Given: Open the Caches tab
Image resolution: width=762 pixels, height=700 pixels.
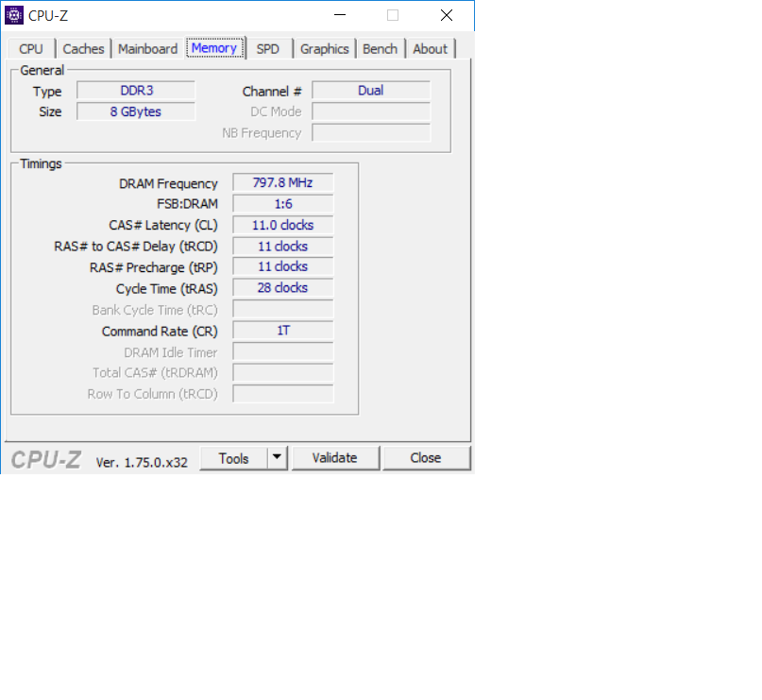Looking at the screenshot, I should click(x=84, y=49).
